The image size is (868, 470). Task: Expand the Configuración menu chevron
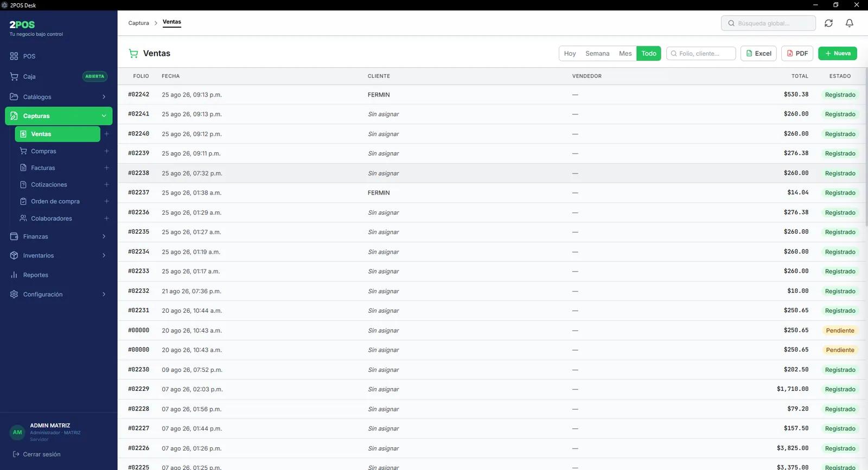coord(104,294)
